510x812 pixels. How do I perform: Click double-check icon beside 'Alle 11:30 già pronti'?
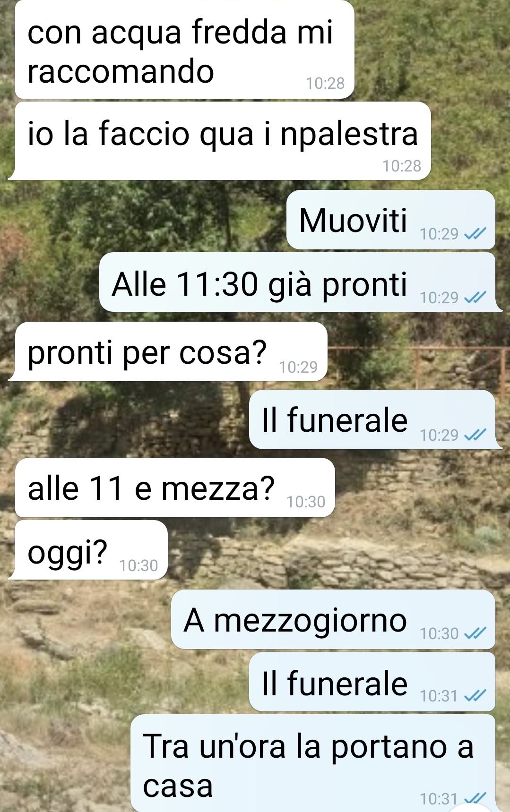[x=475, y=297]
